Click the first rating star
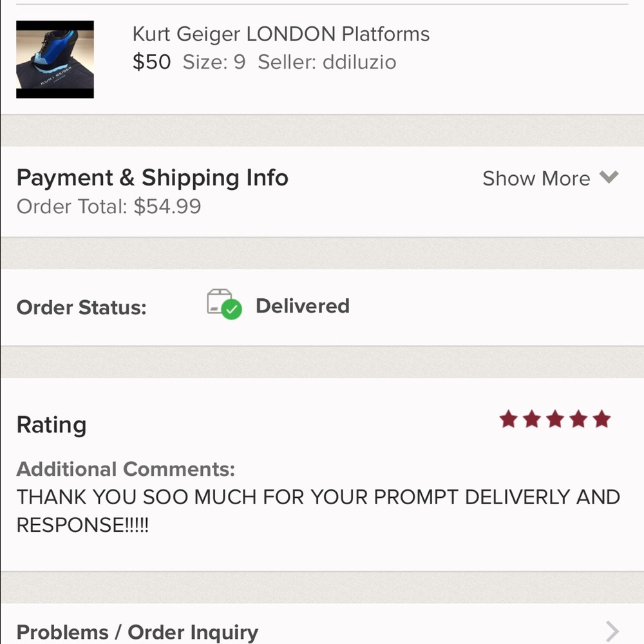 pyautogui.click(x=509, y=420)
